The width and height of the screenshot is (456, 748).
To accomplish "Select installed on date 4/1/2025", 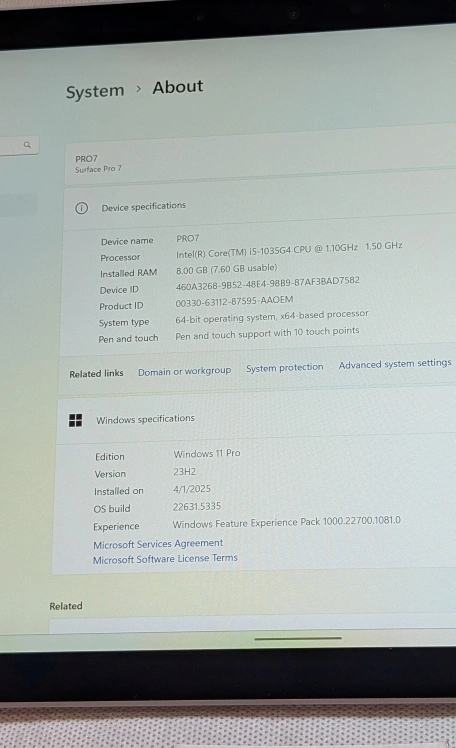I will click(192, 489).
